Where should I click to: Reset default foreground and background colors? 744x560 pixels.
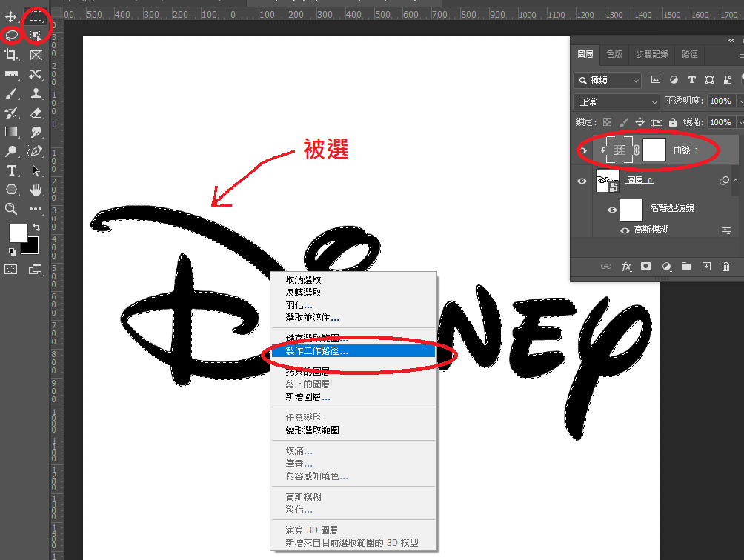(13, 251)
